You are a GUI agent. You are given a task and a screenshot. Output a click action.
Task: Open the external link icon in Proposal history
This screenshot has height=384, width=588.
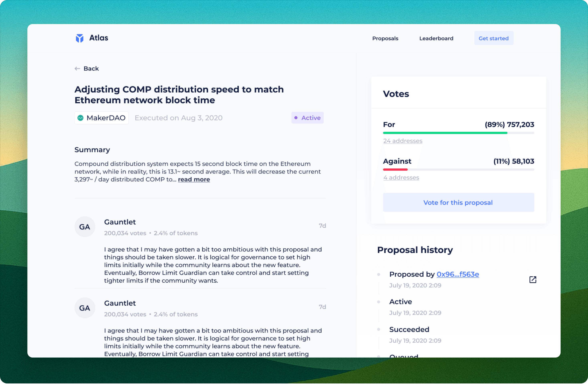click(x=533, y=280)
